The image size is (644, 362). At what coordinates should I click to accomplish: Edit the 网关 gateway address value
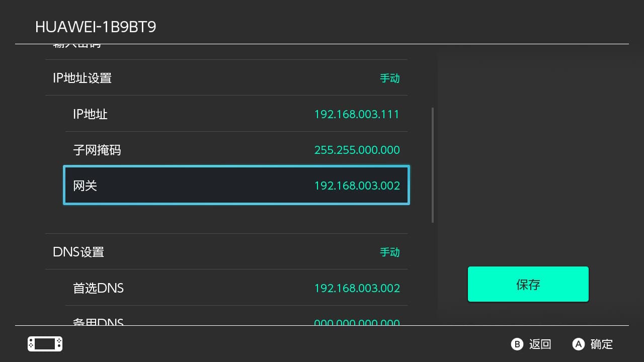[x=357, y=186]
